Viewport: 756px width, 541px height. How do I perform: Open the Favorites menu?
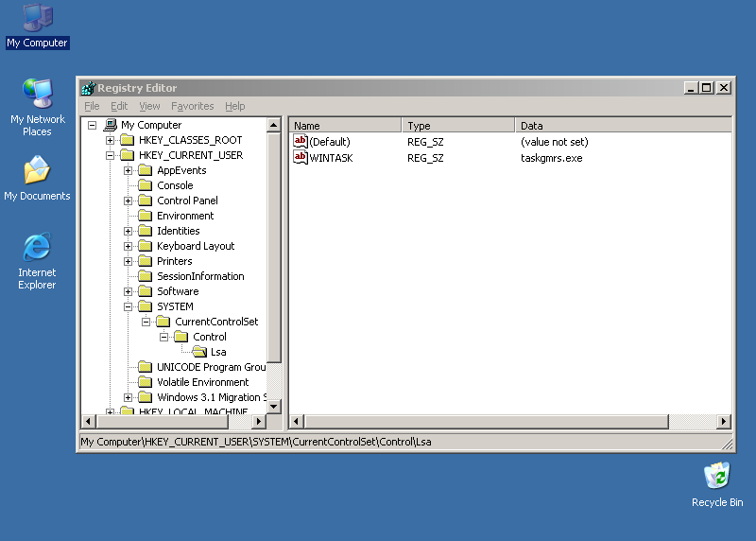tap(193, 106)
